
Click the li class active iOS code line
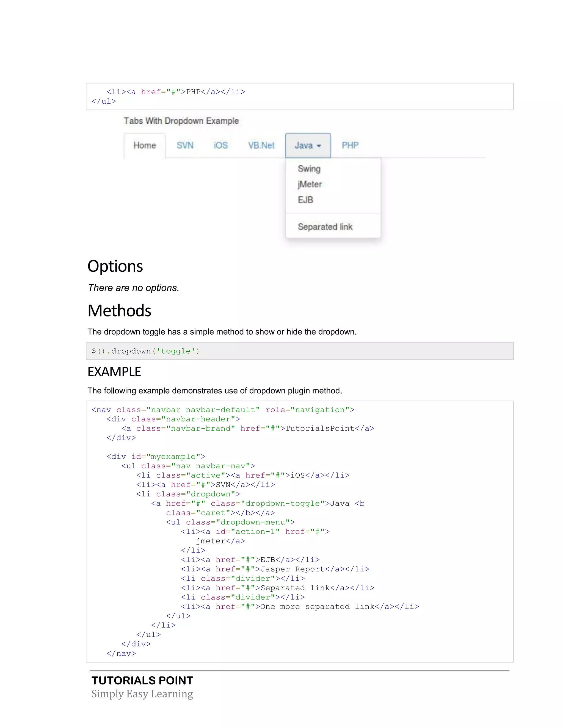click(x=243, y=475)
